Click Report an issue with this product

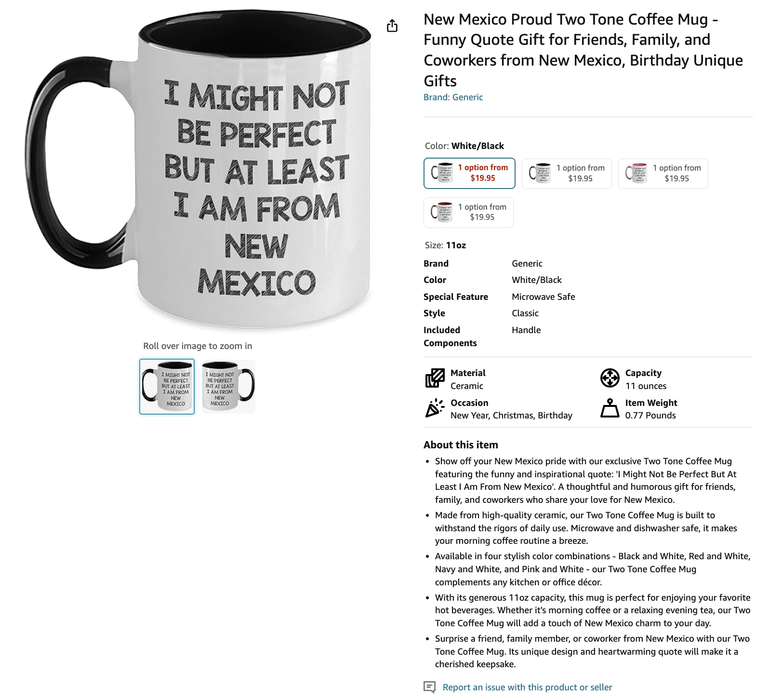coord(527,687)
